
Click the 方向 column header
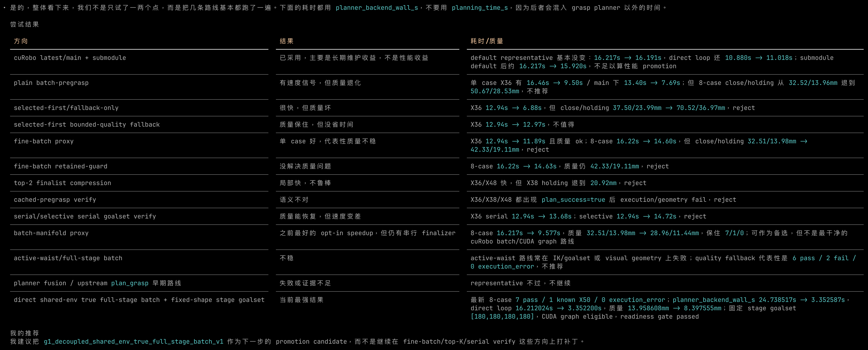point(21,41)
